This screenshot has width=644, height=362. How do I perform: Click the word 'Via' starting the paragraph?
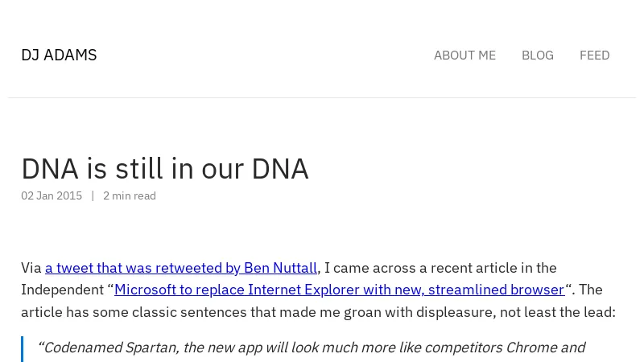click(31, 268)
